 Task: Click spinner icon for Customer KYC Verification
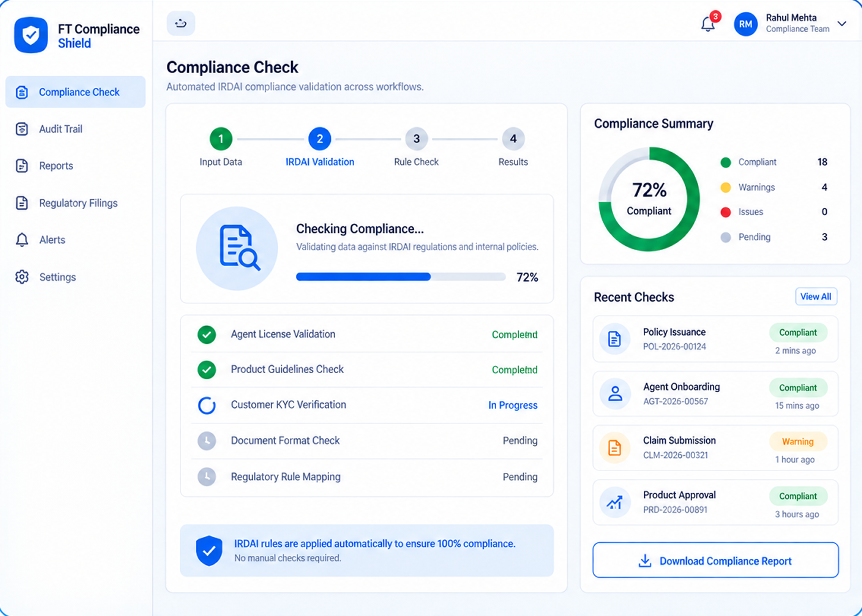[x=207, y=405]
